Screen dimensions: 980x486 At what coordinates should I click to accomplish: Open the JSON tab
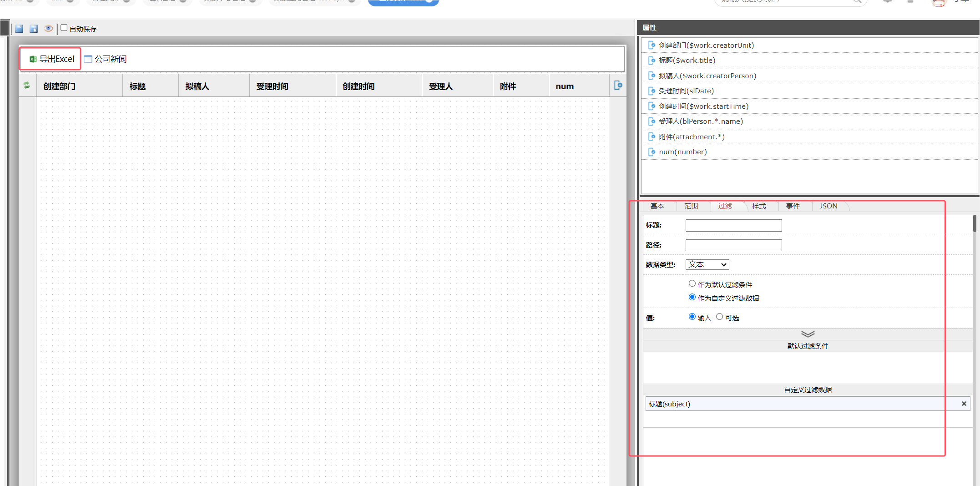point(828,206)
